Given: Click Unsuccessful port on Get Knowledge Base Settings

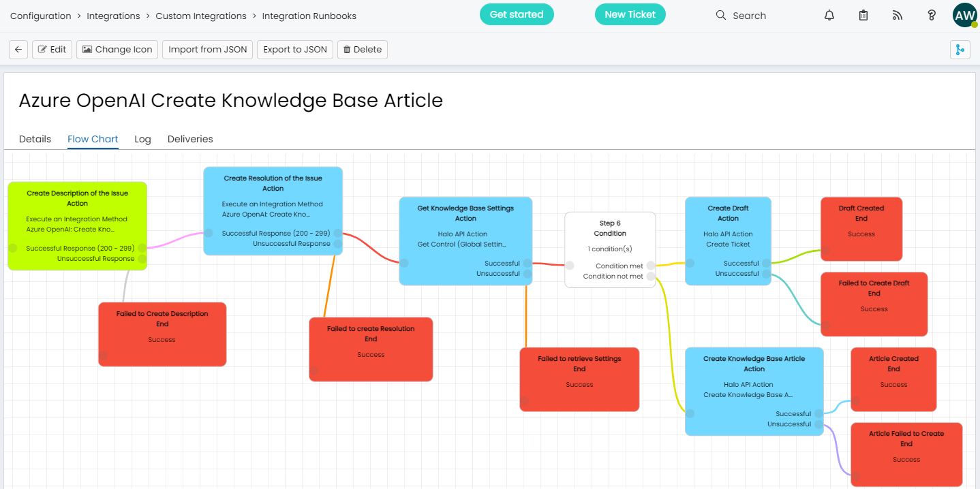Looking at the screenshot, I should (x=527, y=273).
